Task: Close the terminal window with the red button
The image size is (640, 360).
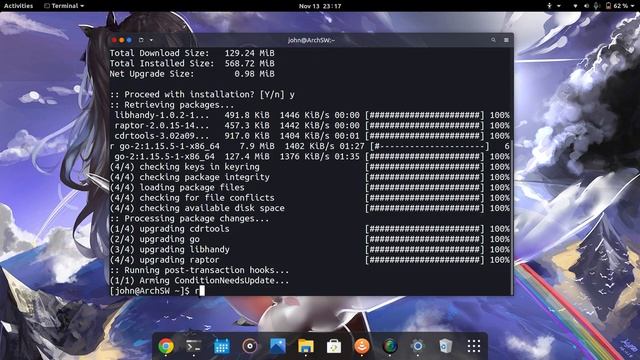Action: click(114, 40)
